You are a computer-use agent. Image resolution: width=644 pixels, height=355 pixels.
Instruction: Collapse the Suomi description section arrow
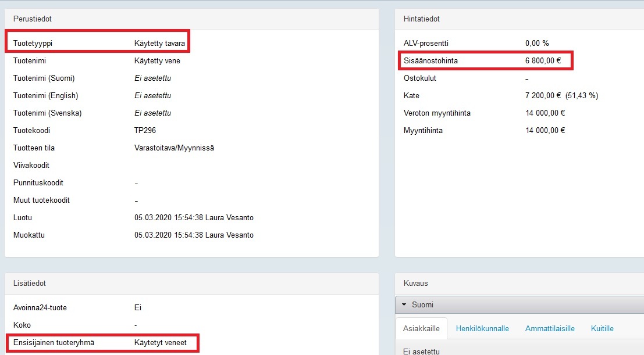[404, 305]
